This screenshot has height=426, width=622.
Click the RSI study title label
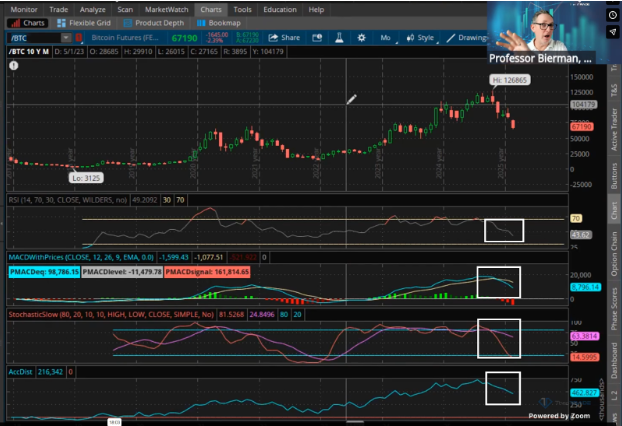click(x=67, y=200)
